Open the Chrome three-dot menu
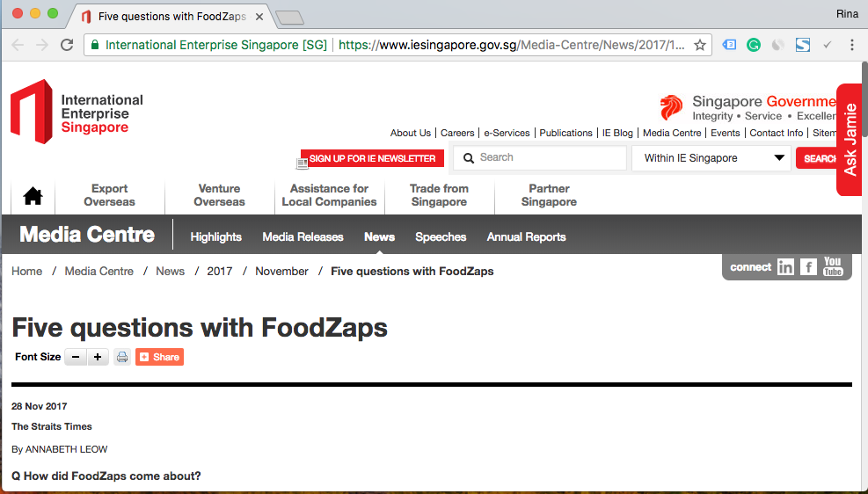868x494 pixels. pyautogui.click(x=852, y=45)
